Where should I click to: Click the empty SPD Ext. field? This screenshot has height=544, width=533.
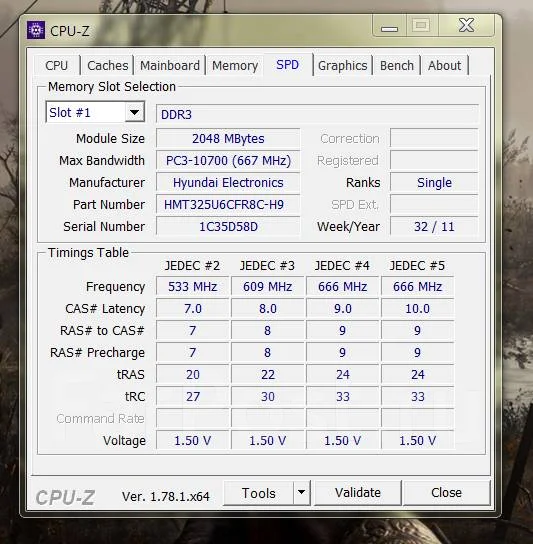click(x=434, y=205)
